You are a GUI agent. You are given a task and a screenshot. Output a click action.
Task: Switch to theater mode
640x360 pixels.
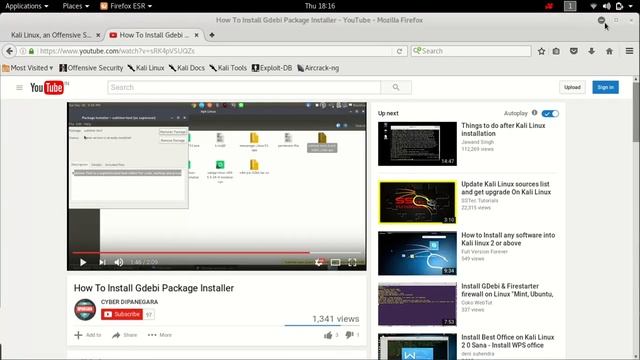336,262
